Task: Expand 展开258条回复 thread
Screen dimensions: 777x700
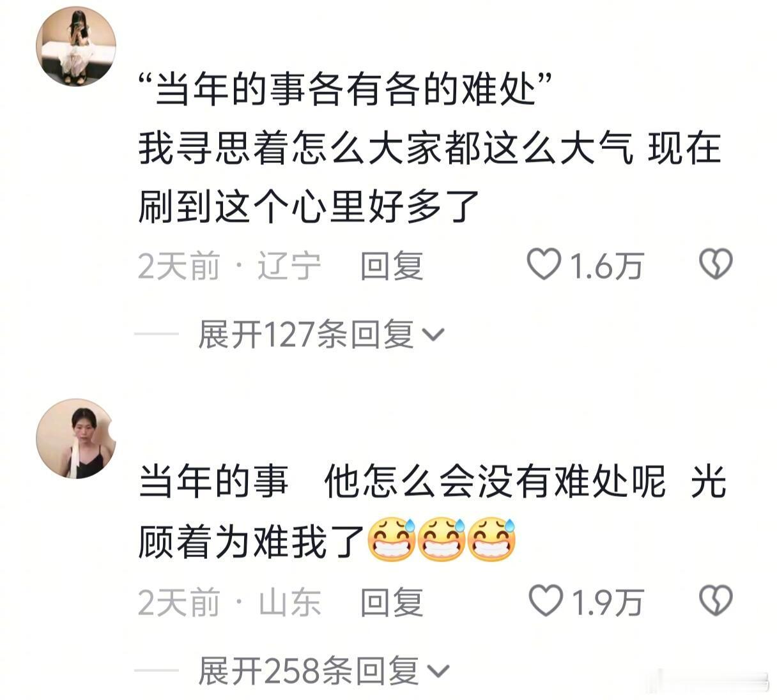Action: pyautogui.click(x=323, y=671)
